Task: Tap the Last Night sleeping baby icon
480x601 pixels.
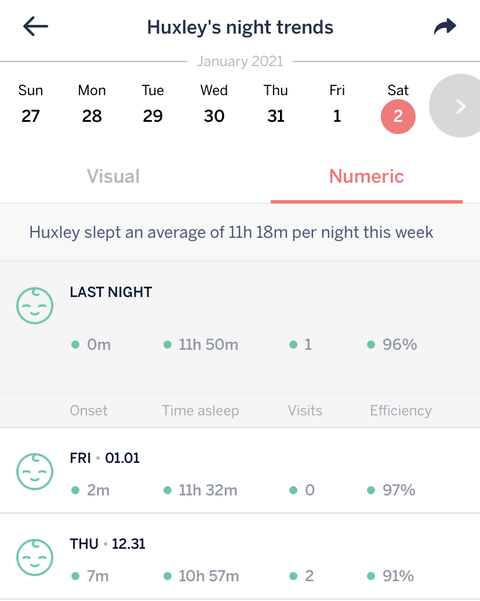Action: pos(35,305)
